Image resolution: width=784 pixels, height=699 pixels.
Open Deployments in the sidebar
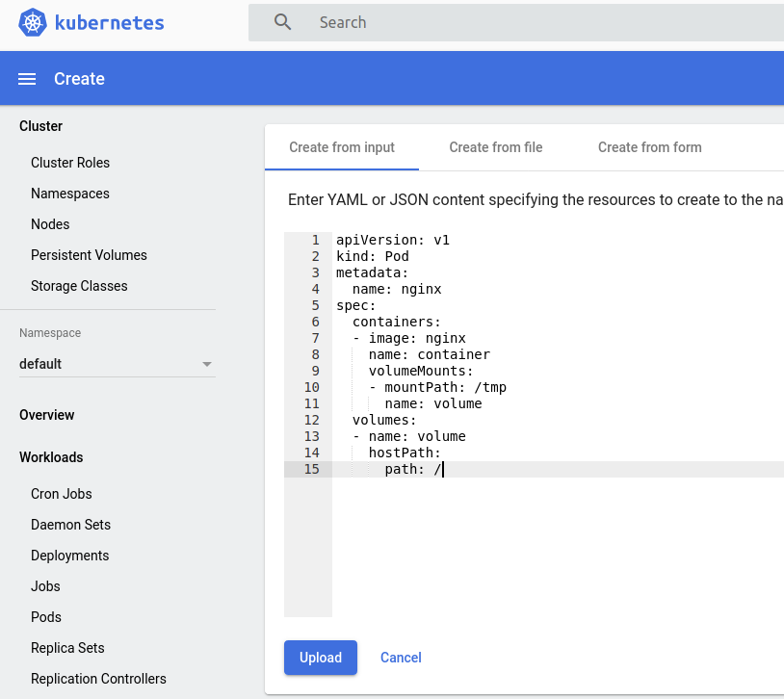click(x=70, y=556)
